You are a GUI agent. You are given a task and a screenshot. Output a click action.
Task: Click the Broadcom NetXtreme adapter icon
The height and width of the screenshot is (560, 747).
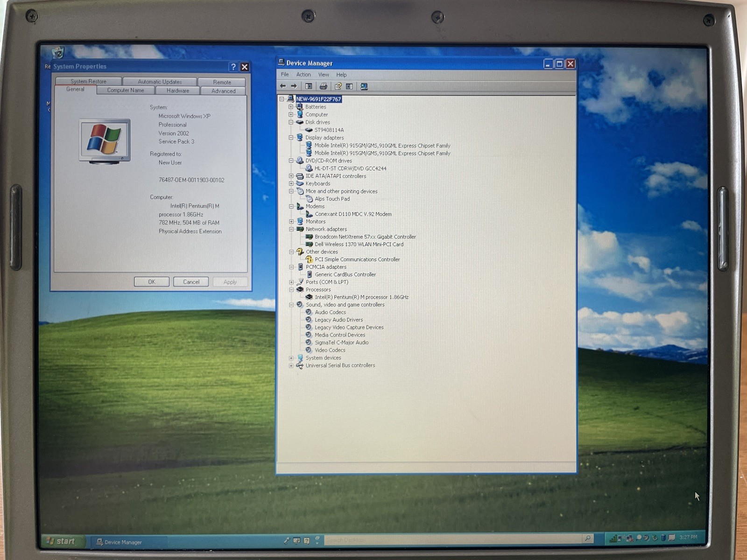309,237
